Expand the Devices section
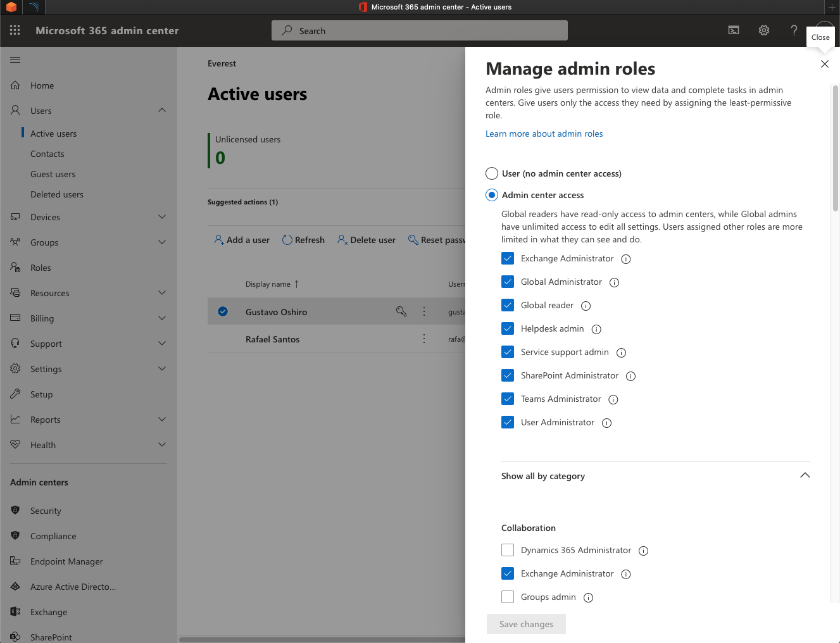840x643 pixels. pos(162,216)
